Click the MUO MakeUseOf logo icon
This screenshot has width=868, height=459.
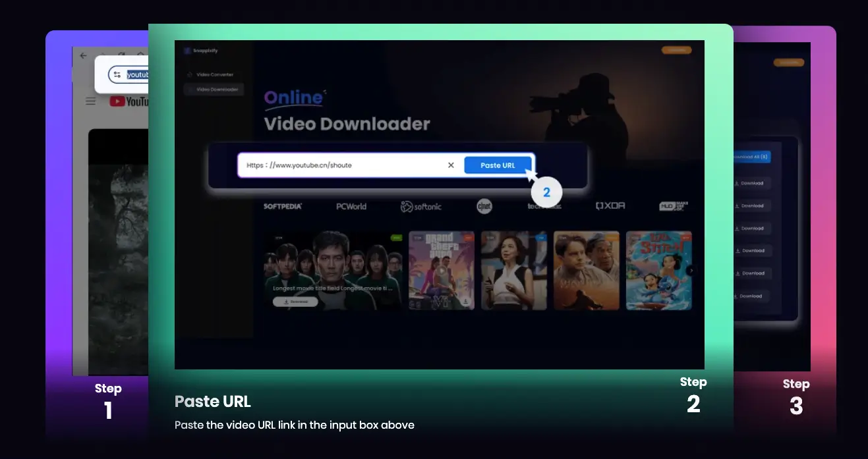point(674,205)
